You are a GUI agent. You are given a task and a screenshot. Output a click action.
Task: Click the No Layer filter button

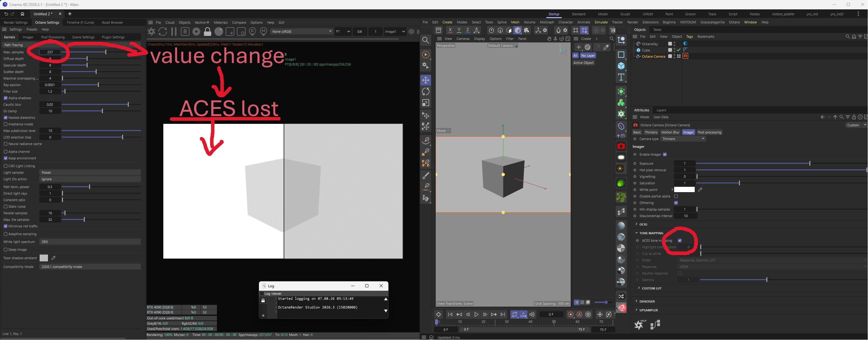(588, 56)
